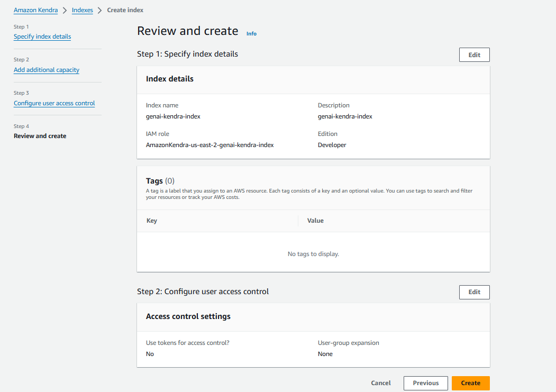Return to the previous step
The width and height of the screenshot is (556, 392).
point(425,382)
